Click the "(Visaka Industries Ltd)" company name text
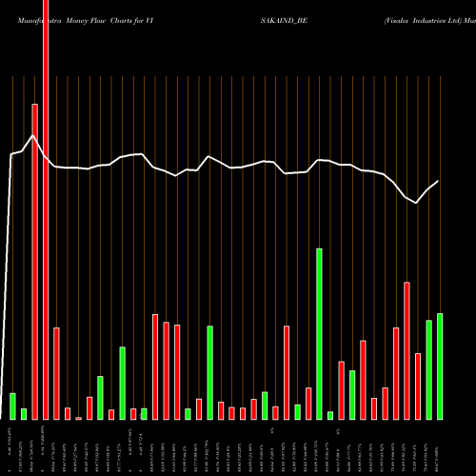476x476 pixels. (x=423, y=21)
